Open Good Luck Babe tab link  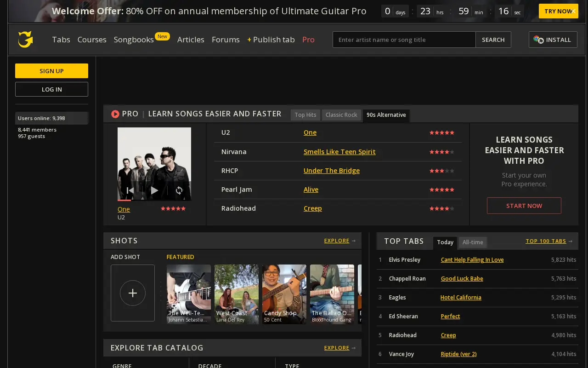462,279
